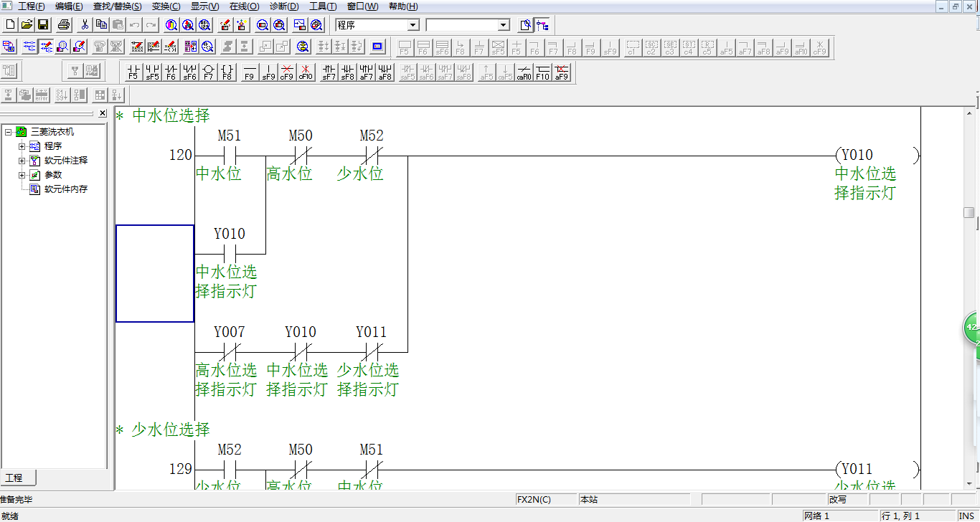Save the project with the floppy disk icon
The height and width of the screenshot is (522, 980).
pos(43,24)
